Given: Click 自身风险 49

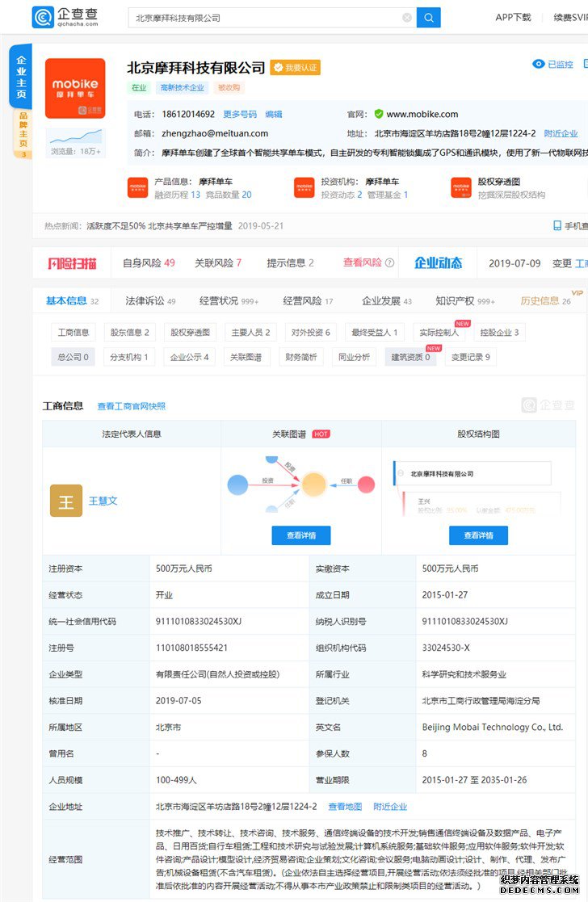Looking at the screenshot, I should point(149,263).
